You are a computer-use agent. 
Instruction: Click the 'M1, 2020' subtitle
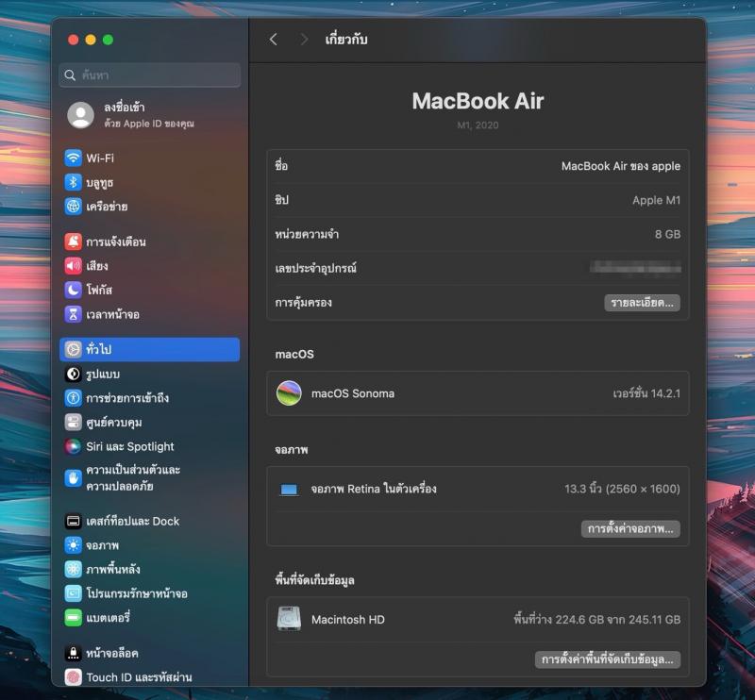tap(478, 125)
